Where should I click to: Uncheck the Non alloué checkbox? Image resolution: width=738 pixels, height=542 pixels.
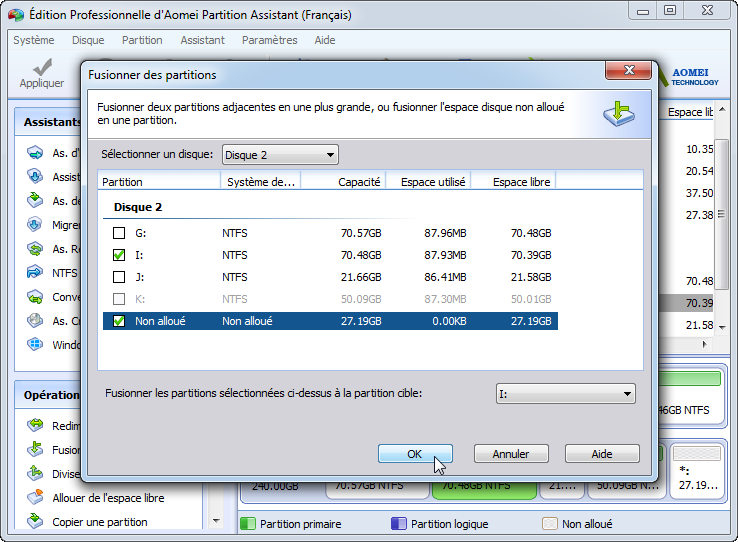pyautogui.click(x=119, y=321)
